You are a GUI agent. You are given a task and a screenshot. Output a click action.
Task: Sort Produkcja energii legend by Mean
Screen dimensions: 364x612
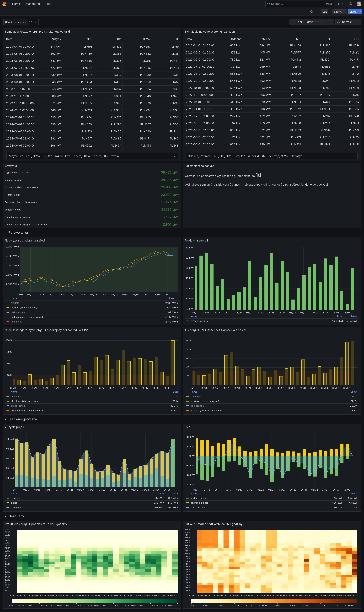click(354, 316)
